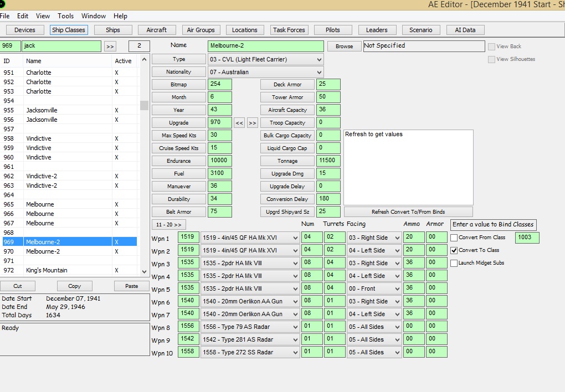Click the Paste button
Viewport: 565px width, 392px height.
[x=131, y=286]
